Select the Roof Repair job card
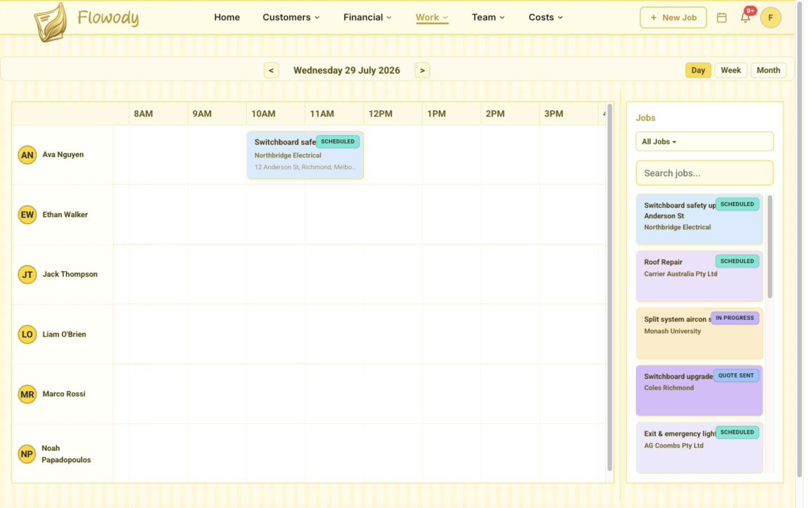Screen dimensions: 812x508 [x=699, y=277]
